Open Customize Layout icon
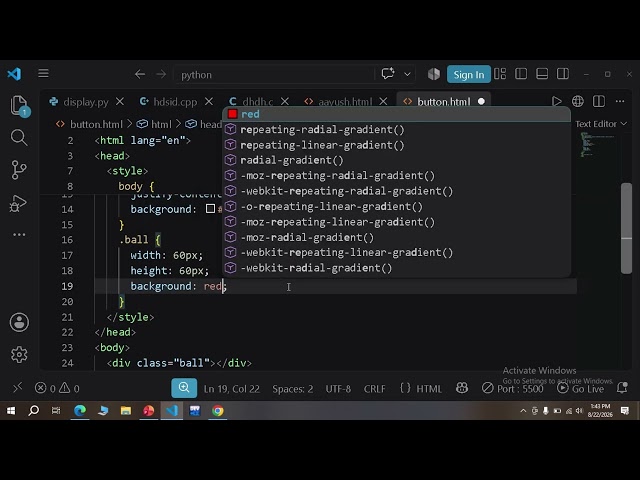This screenshot has width=640, height=480. point(500,74)
